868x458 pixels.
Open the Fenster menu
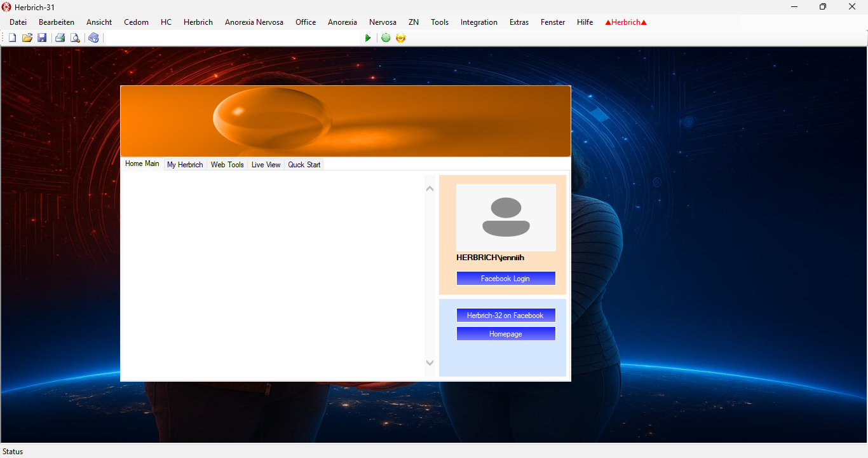[x=553, y=22]
